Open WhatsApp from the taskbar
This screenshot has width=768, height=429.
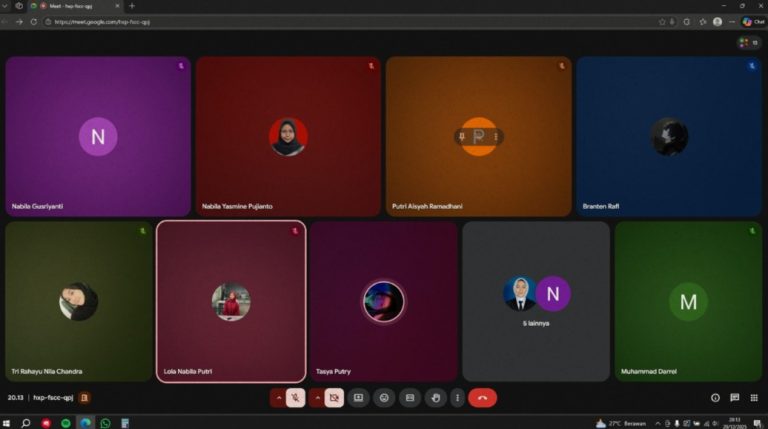(105, 423)
